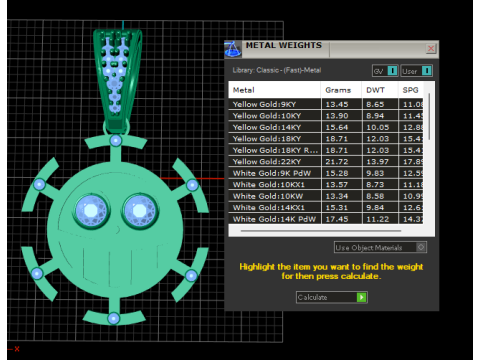Click the Calculate button
Screen dimensions: 480x360
coord(332,297)
